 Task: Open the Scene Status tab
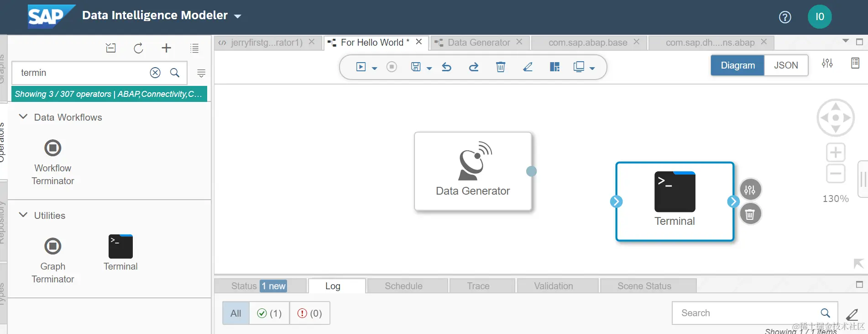coord(648,286)
